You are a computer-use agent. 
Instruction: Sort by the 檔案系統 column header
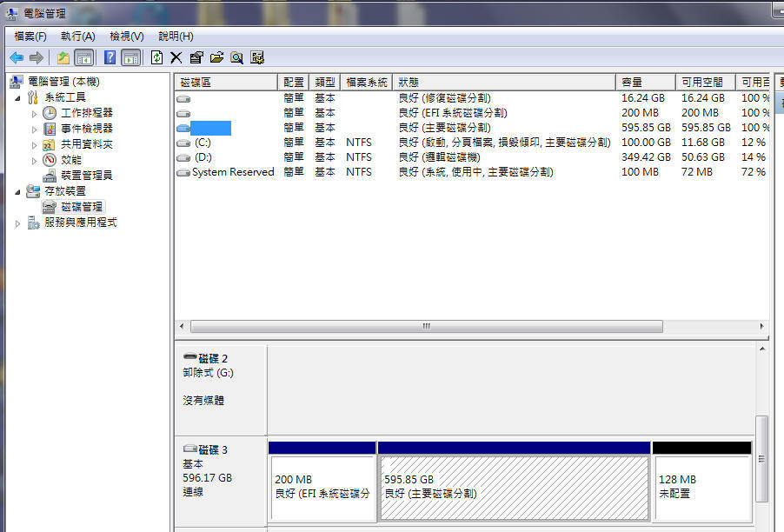367,82
